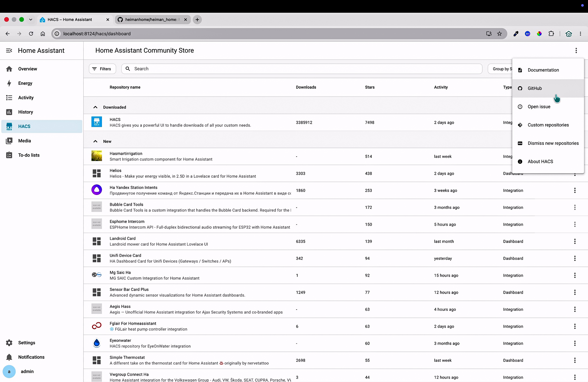Open the To-do lists sidebar icon

point(9,155)
